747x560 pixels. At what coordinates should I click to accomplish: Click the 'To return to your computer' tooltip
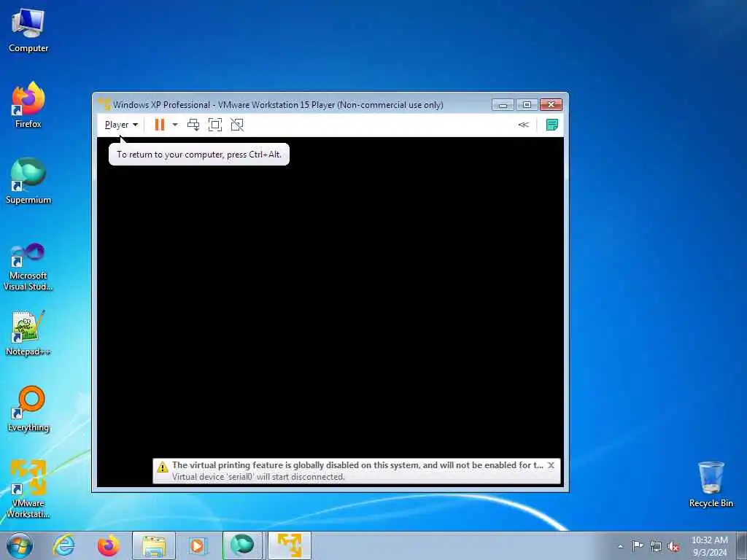pyautogui.click(x=199, y=155)
